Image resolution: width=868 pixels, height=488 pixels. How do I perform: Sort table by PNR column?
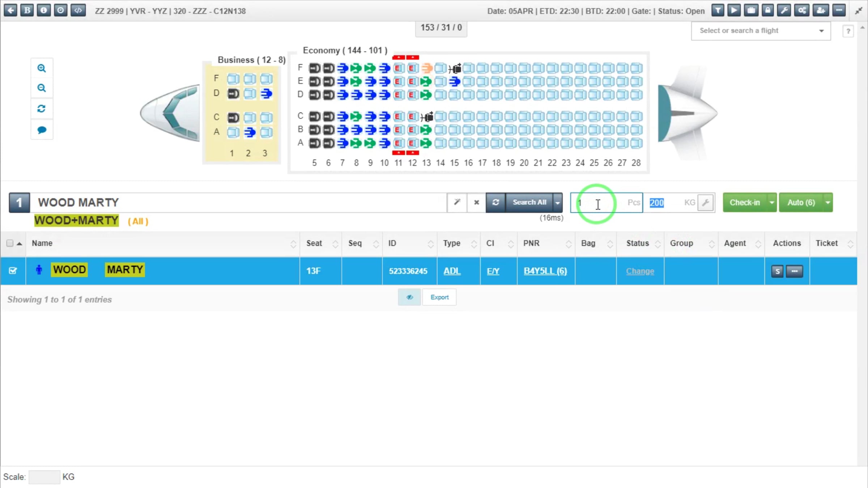click(x=546, y=243)
